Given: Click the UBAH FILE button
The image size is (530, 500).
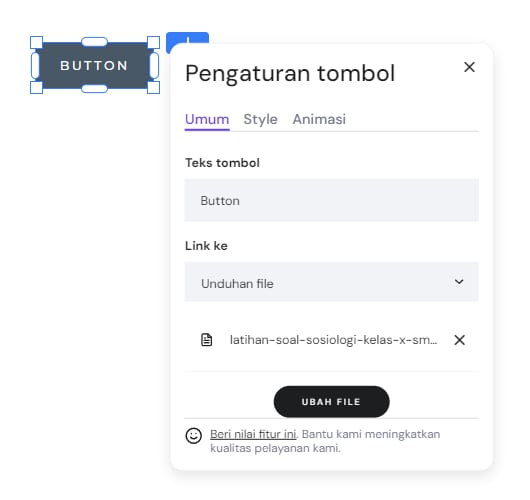Looking at the screenshot, I should pyautogui.click(x=331, y=402).
